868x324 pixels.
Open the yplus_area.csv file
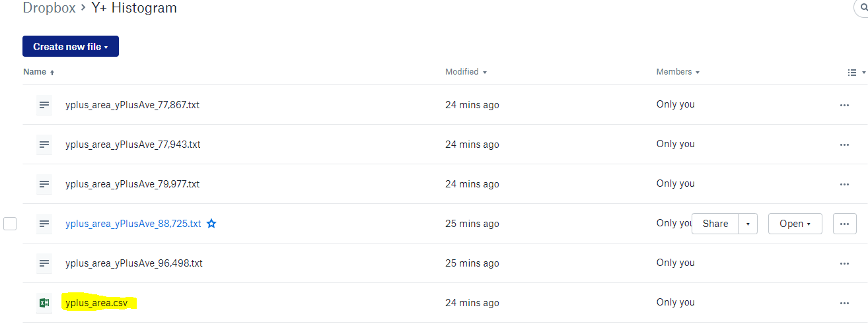pyautogui.click(x=96, y=303)
